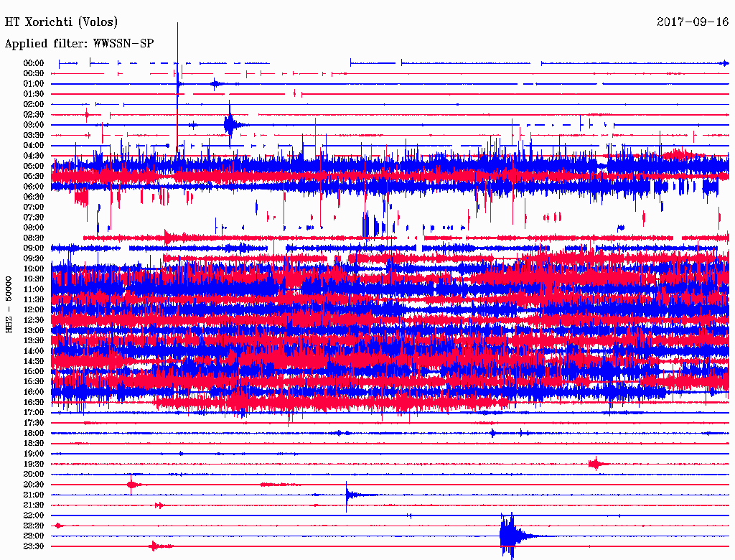
Task: Click the date label '2017-09-16'
Action: coord(693,22)
